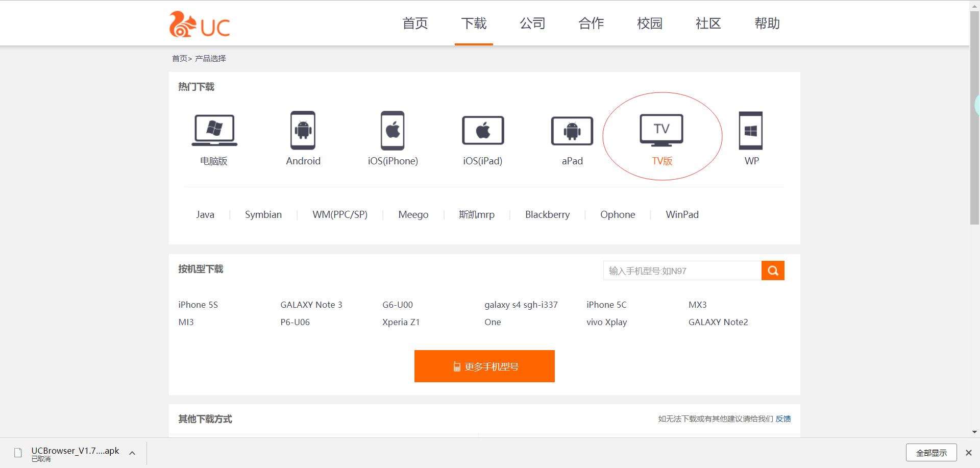Click the 更多手机型号 orange button
980x468 pixels.
484,366
